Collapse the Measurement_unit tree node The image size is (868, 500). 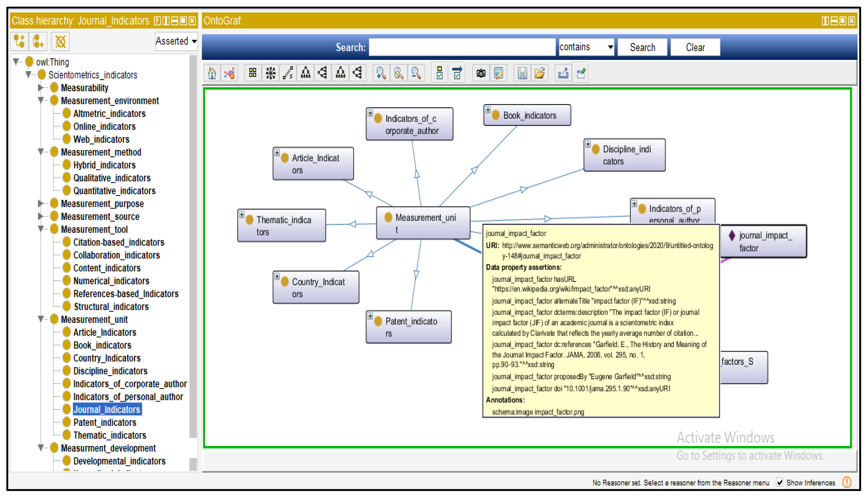point(41,319)
